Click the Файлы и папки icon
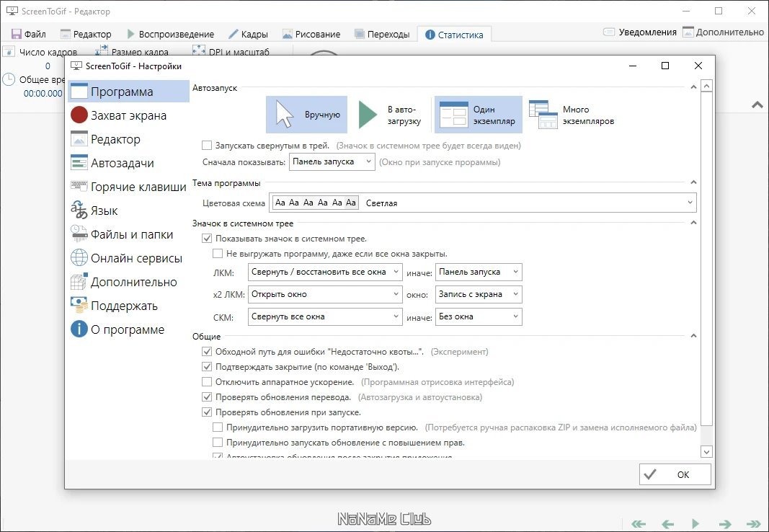This screenshot has height=532, width=769. tap(79, 234)
